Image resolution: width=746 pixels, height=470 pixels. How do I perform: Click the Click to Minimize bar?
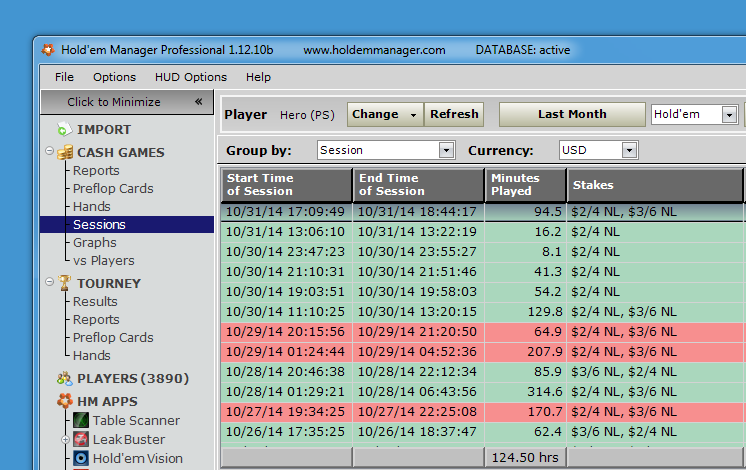click(x=127, y=102)
